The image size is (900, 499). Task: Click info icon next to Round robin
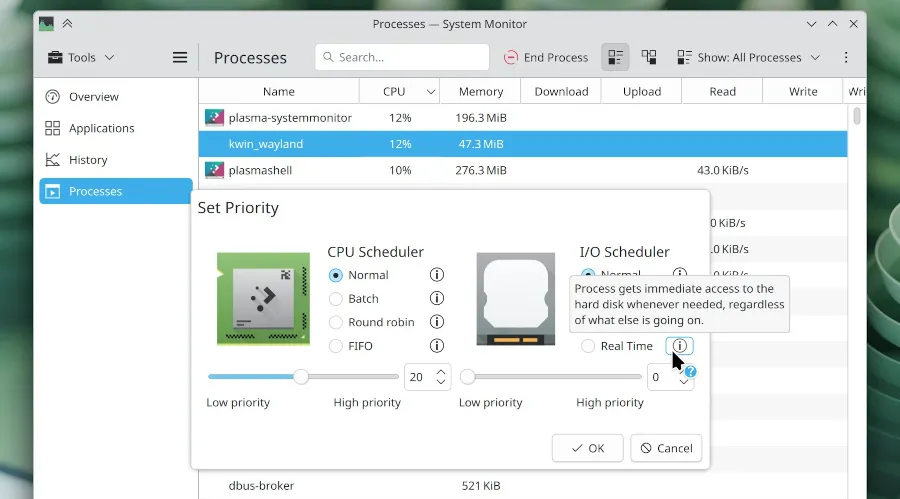(x=436, y=322)
